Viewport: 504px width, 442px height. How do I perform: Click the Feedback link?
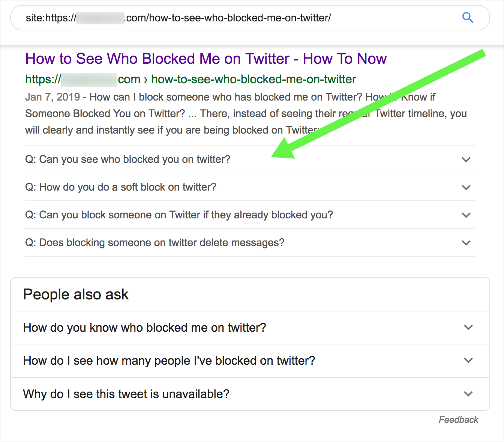point(458,420)
